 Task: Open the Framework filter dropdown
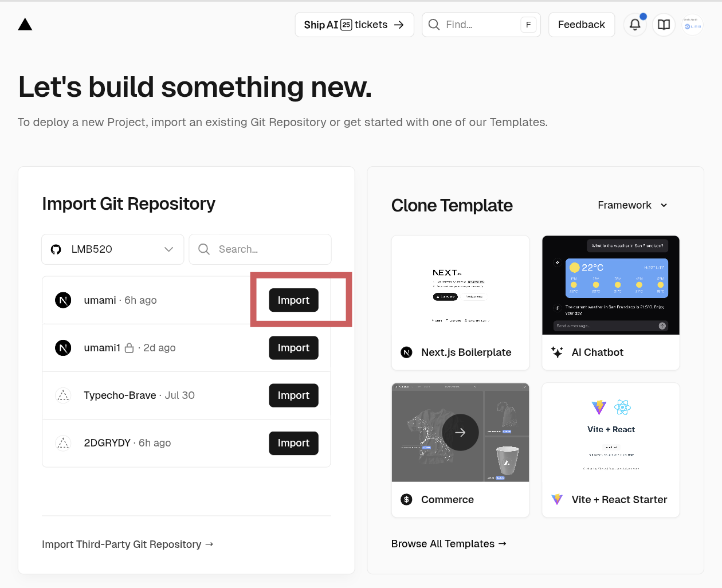click(632, 205)
